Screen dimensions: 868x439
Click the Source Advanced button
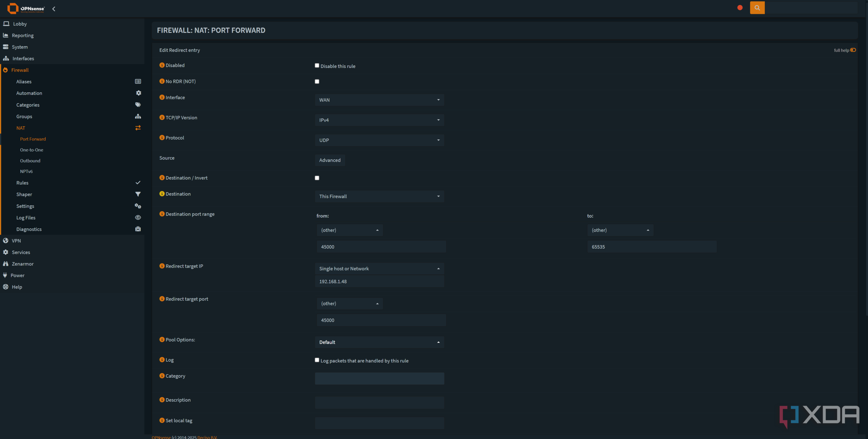coord(330,160)
